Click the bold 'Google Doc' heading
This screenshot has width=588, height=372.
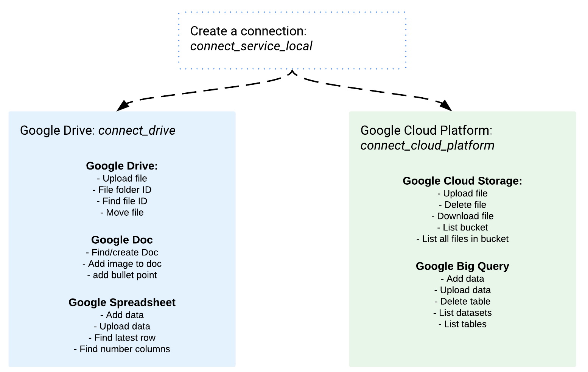pyautogui.click(x=122, y=240)
